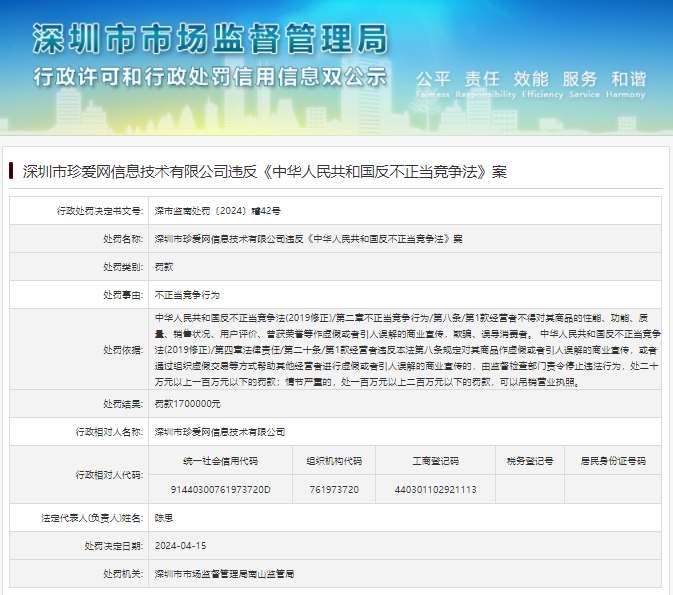The width and height of the screenshot is (673, 595).
Task: Click the case title heading about 珍爱网
Action: point(264,172)
